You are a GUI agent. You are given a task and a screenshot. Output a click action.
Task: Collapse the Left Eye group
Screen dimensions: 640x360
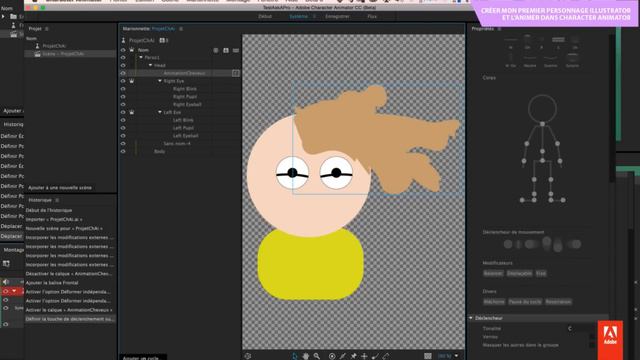click(160, 112)
